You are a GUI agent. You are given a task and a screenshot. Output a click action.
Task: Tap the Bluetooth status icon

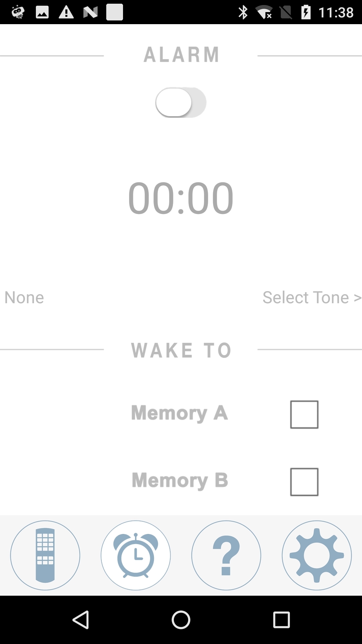point(243,12)
